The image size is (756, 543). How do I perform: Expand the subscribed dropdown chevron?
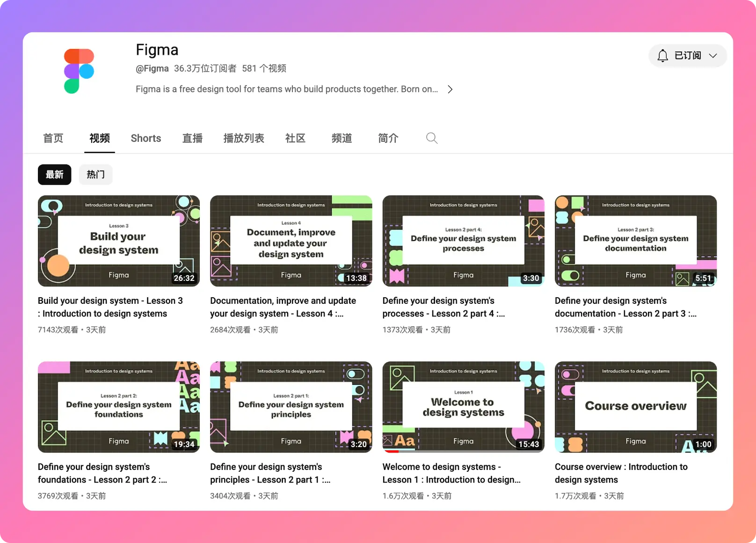pyautogui.click(x=712, y=56)
